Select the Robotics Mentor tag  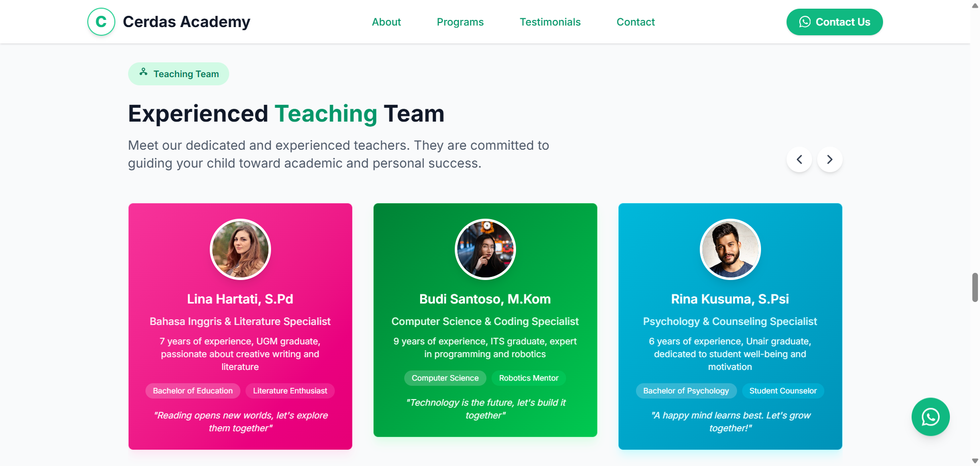528,378
